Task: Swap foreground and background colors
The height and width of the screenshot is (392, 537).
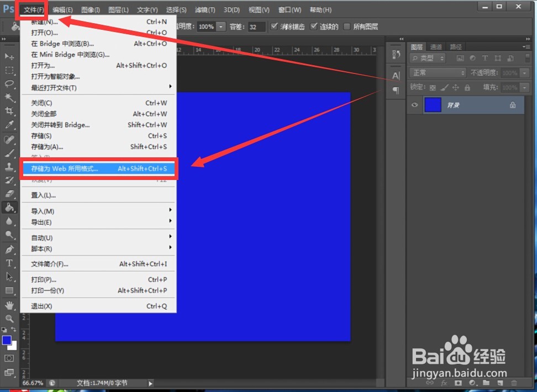Action: pos(14,330)
